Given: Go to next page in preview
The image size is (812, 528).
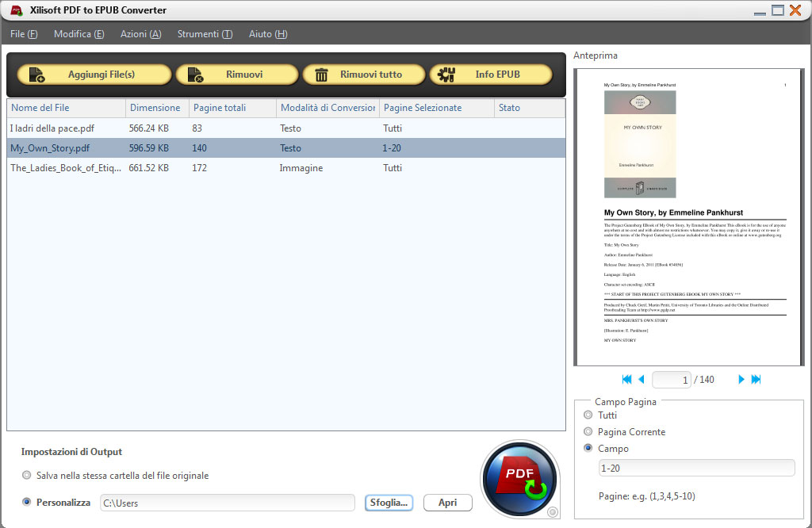Looking at the screenshot, I should click(741, 379).
